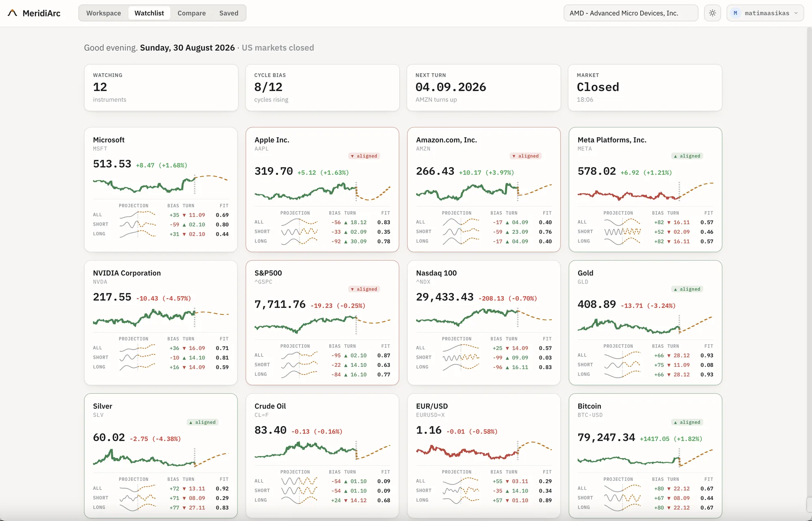Click NVIDIA change -10.43 (-4.57%)
The height and width of the screenshot is (521, 812).
click(163, 299)
